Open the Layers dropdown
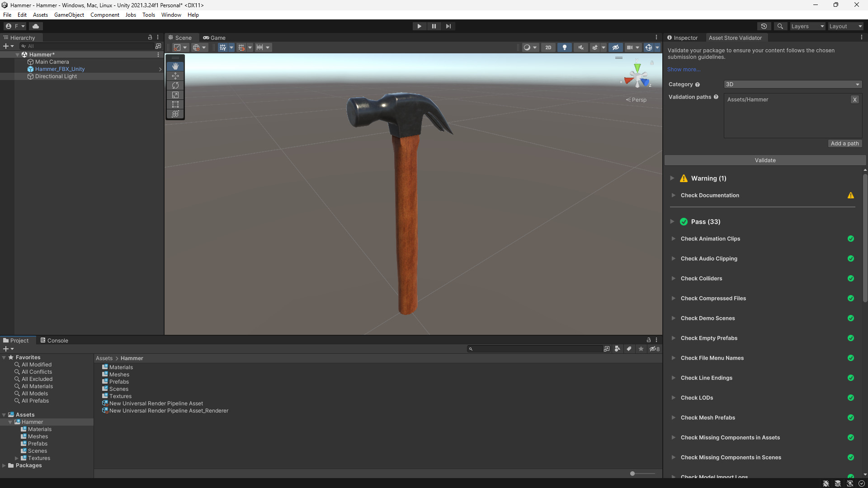This screenshot has height=488, width=868. click(807, 26)
